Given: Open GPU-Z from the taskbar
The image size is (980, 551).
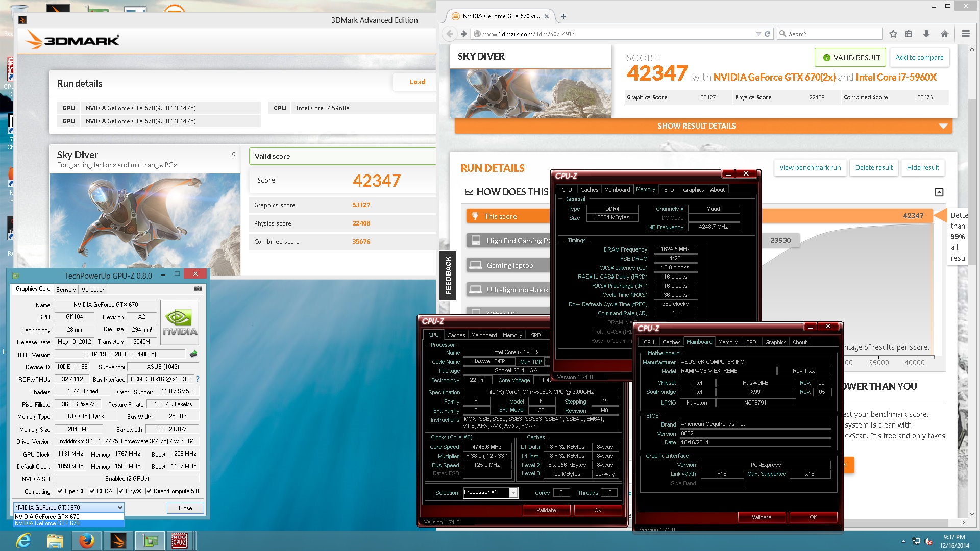Looking at the screenshot, I should pos(150,540).
